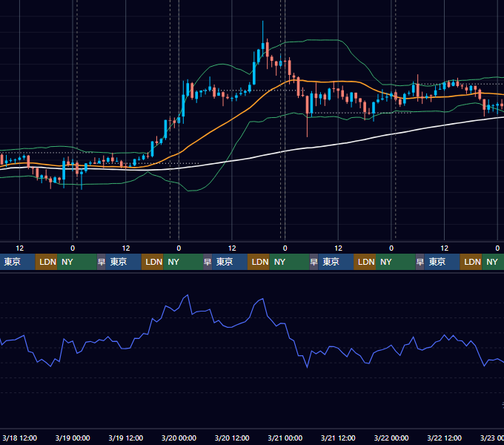This screenshot has height=445, width=504.
Task: Click the 3/18 12:00 date label
Action: (x=19, y=438)
